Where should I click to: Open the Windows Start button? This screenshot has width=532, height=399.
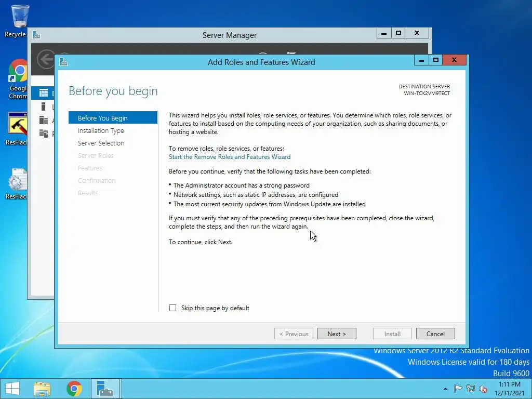[12, 389]
